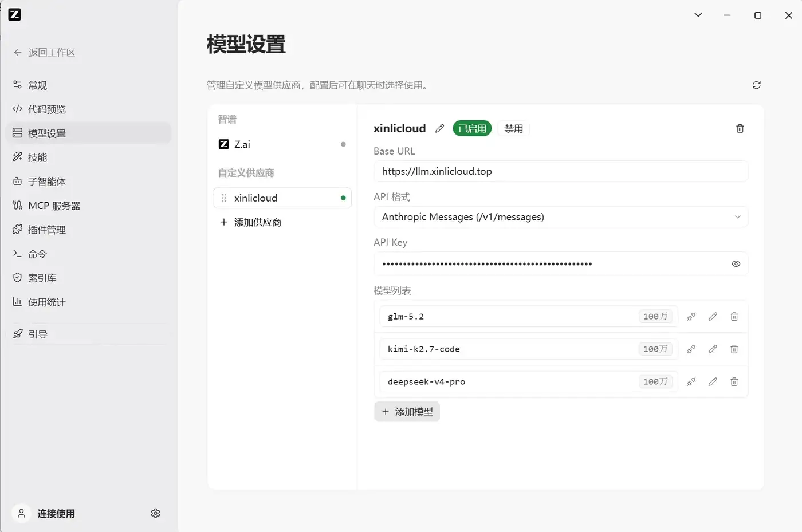Delete the glm-5.2 model
802x532 pixels.
(734, 317)
